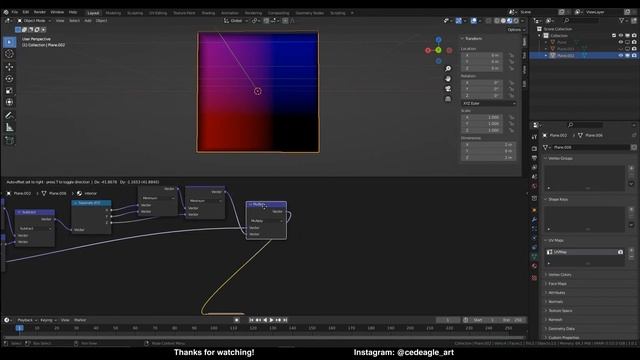The width and height of the screenshot is (640, 360).
Task: Select the Rotate tool
Action: [x=9, y=78]
